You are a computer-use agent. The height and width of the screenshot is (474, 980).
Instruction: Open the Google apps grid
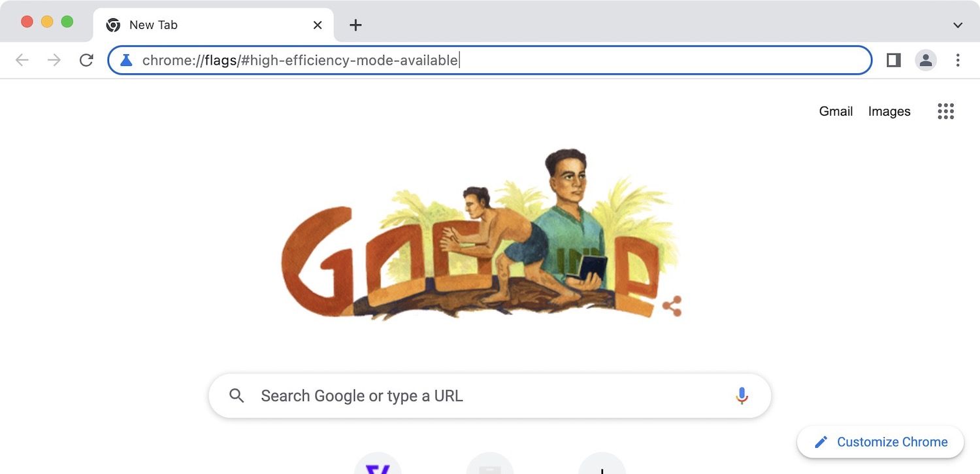tap(945, 111)
